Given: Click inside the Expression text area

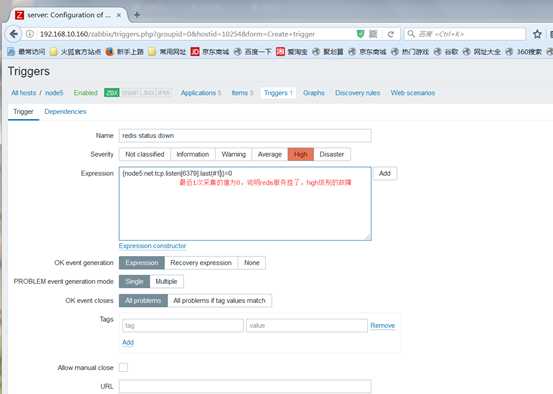Looking at the screenshot, I should point(245,204).
